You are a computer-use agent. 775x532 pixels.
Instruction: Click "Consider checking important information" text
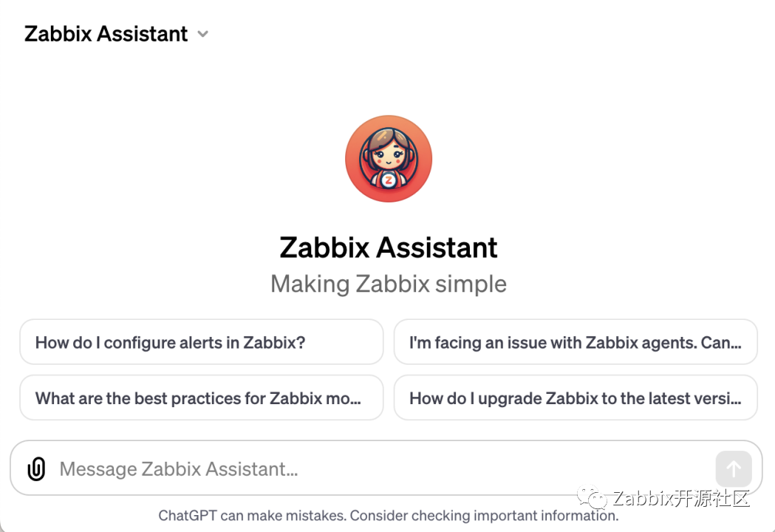click(484, 516)
